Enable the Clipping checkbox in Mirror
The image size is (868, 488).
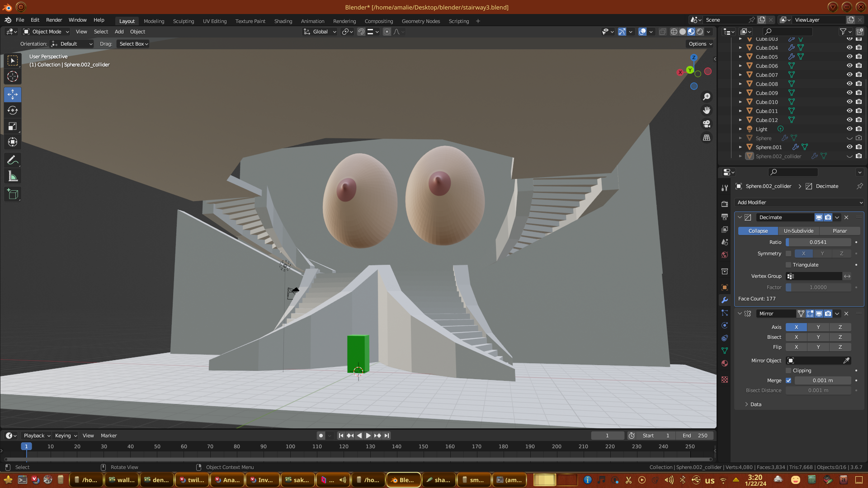coord(788,371)
